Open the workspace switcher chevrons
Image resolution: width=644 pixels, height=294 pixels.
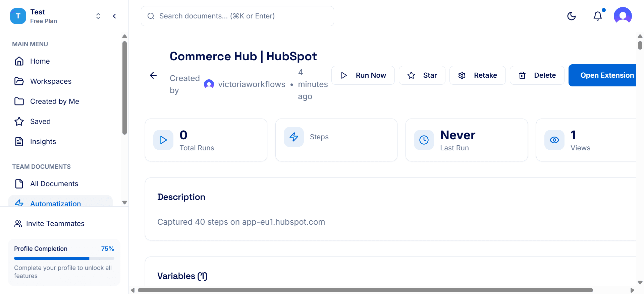98,16
